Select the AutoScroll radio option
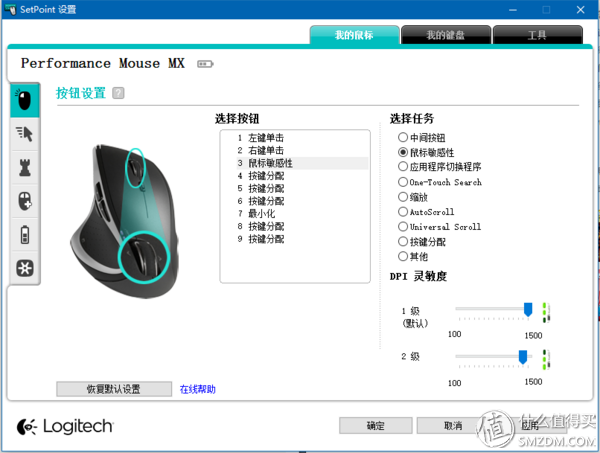 tap(403, 212)
